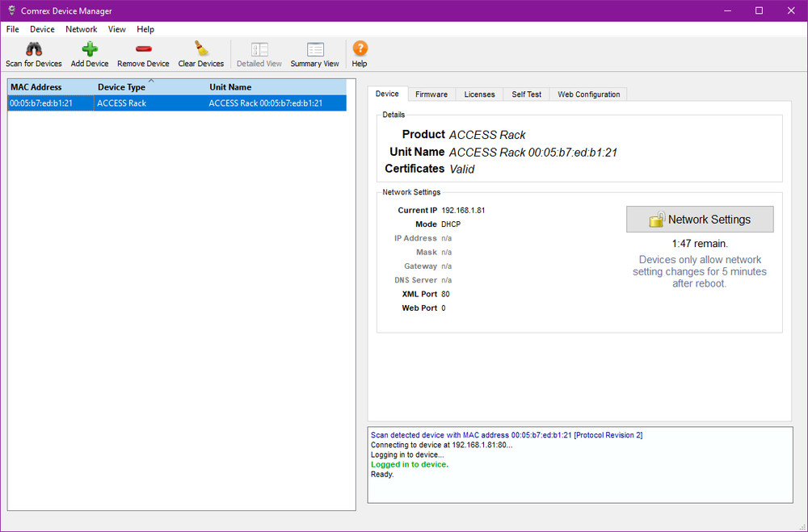
Task: Open the Network menu
Action: 81,29
